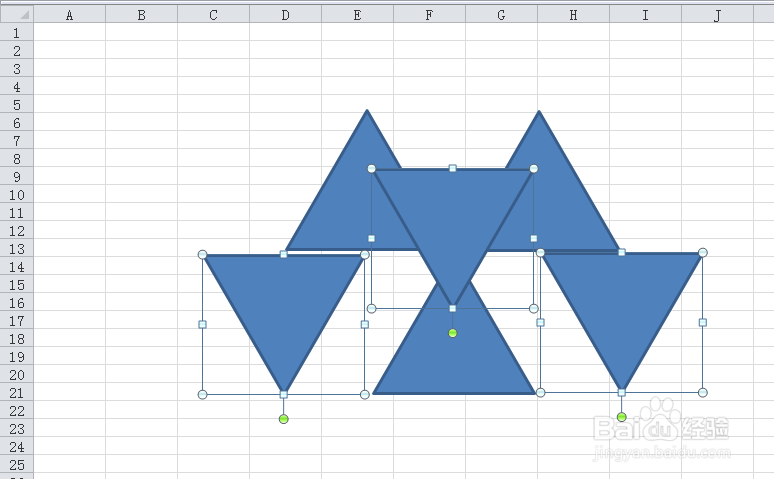Screen dimensions: 774x479
Task: Select row 17 header
Action: [x=17, y=320]
